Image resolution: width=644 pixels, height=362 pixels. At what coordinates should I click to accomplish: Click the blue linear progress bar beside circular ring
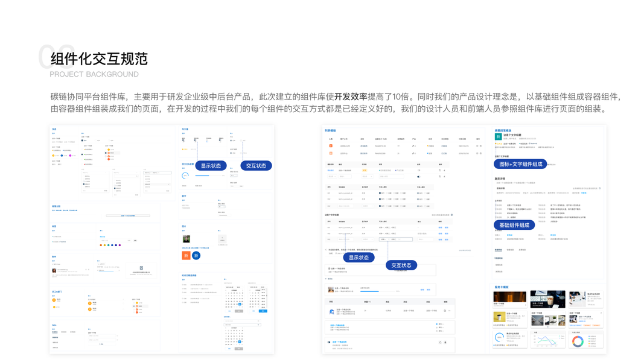click(x=208, y=176)
